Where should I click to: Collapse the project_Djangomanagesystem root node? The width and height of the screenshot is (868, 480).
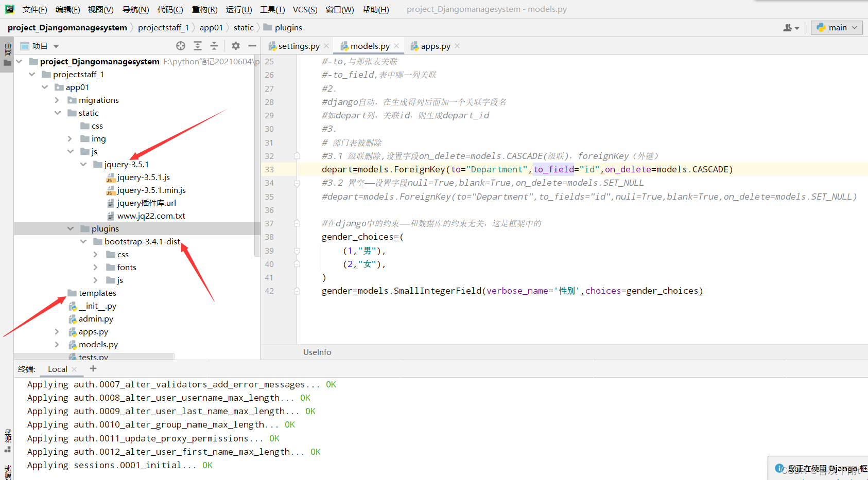point(20,62)
